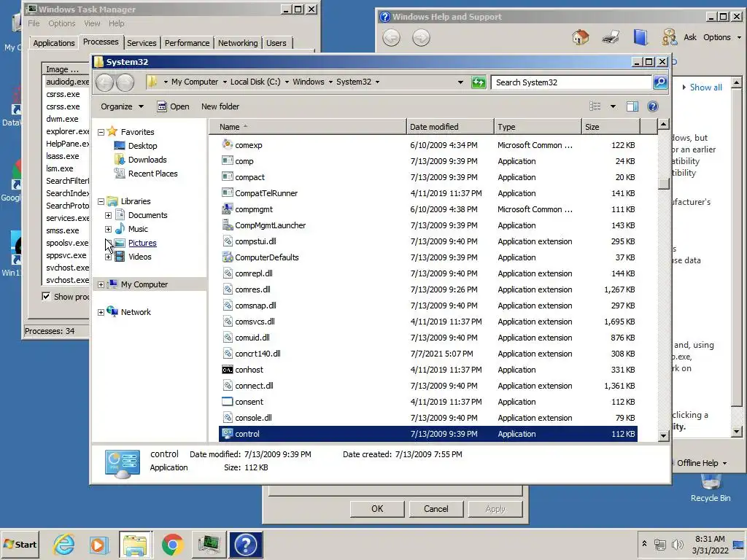
Task: Click the file list scroll down arrow
Action: point(663,435)
